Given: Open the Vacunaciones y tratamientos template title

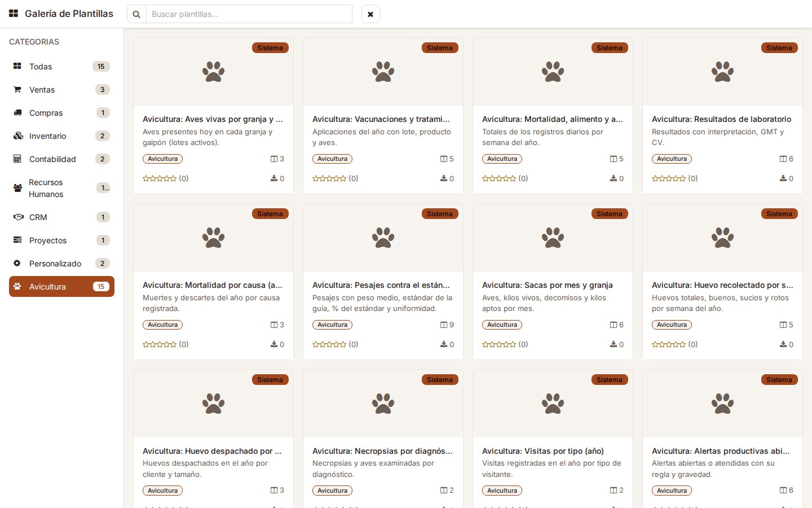Looking at the screenshot, I should pyautogui.click(x=381, y=119).
